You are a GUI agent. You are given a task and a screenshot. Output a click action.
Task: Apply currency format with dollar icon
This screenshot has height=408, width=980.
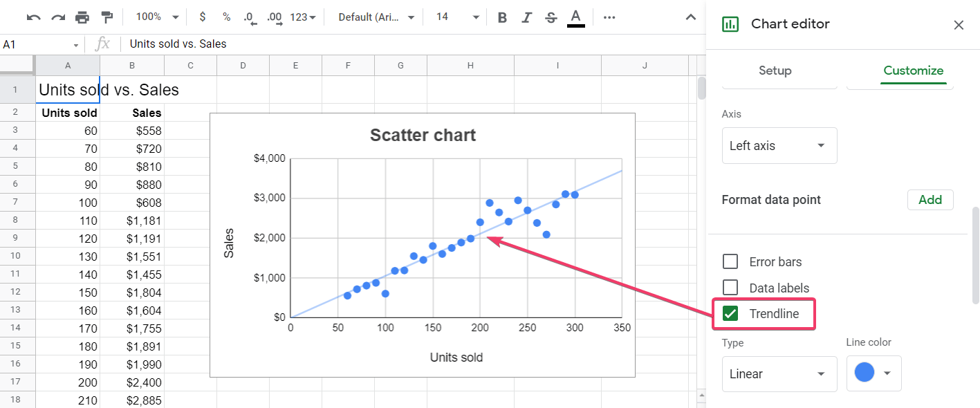202,17
